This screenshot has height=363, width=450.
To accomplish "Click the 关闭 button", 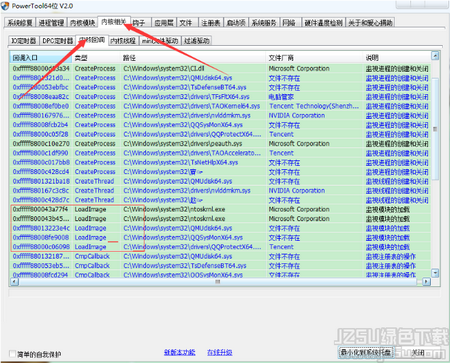I will pyautogui.click(x=418, y=352).
